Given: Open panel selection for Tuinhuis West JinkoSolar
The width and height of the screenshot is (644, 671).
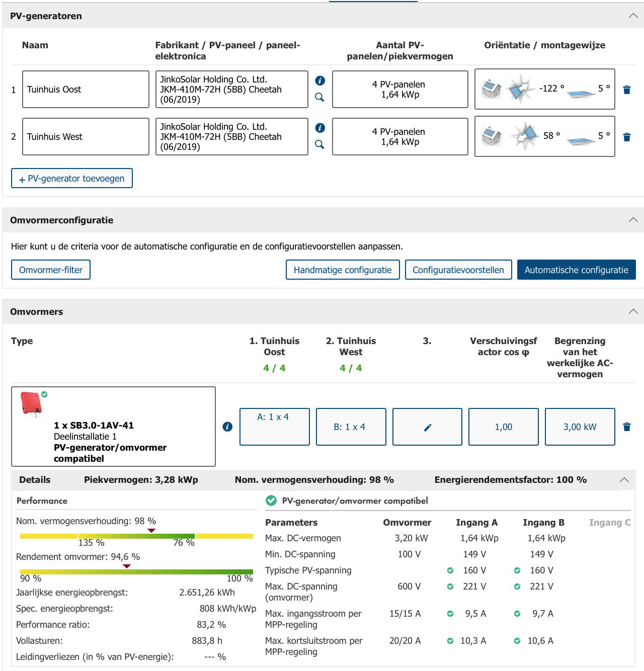Looking at the screenshot, I should pos(232,136).
